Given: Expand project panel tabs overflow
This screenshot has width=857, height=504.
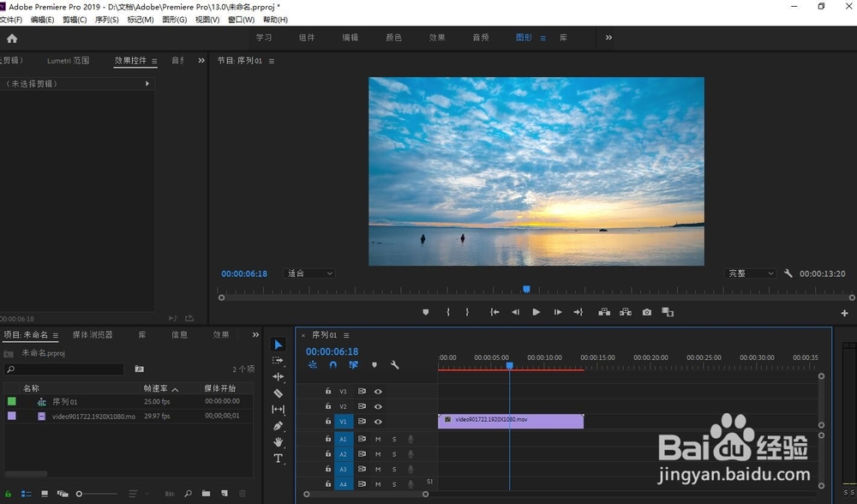Looking at the screenshot, I should pyautogui.click(x=255, y=334).
